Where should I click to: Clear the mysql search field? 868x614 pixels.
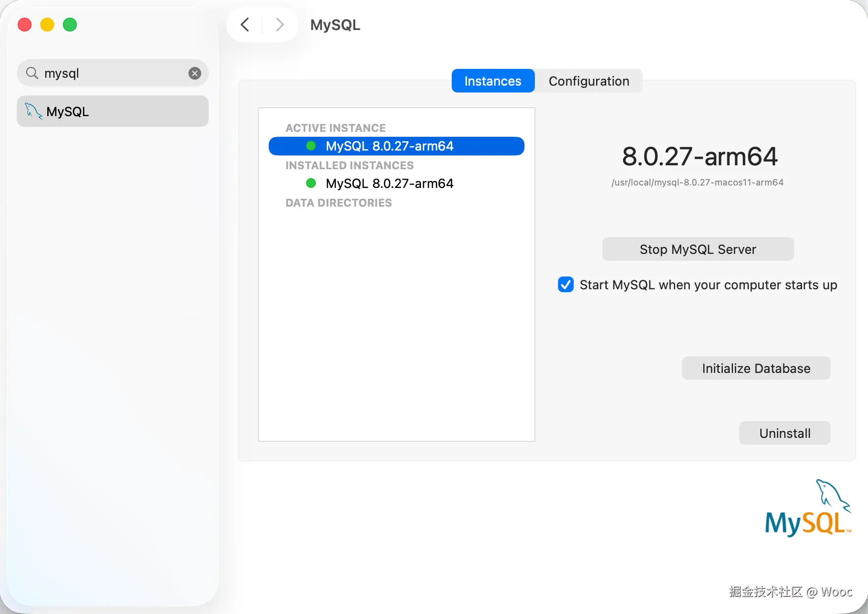pyautogui.click(x=195, y=73)
